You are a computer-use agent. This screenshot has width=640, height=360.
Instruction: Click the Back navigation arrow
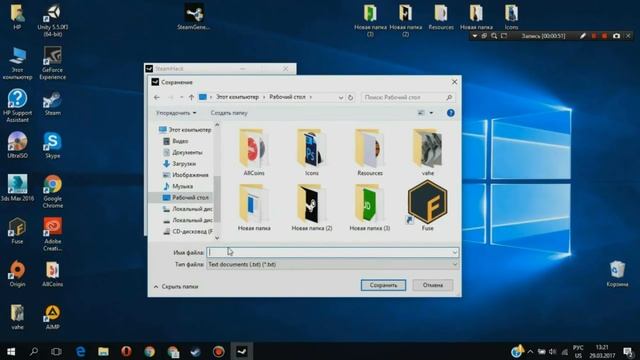[157, 98]
